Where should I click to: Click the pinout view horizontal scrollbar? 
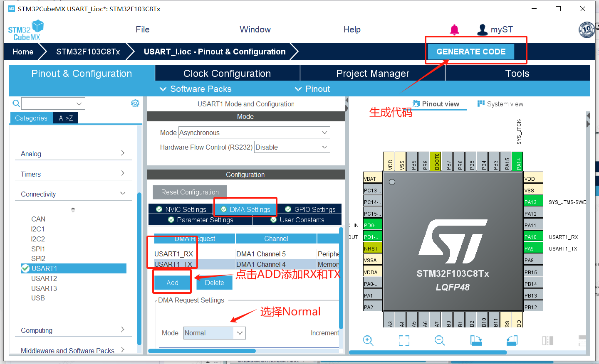pos(428,352)
